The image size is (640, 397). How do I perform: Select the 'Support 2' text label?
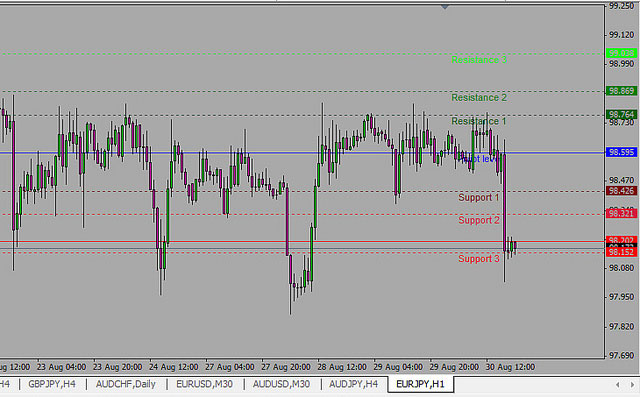(479, 220)
